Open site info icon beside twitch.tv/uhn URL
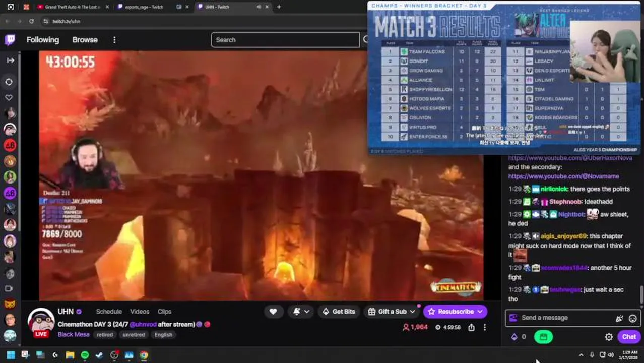This screenshot has width=644, height=363. [x=46, y=21]
